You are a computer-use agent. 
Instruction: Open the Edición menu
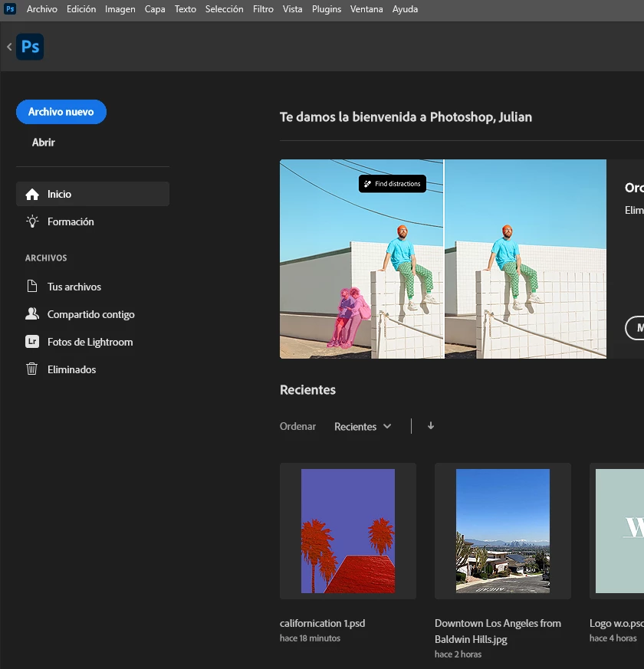[81, 9]
